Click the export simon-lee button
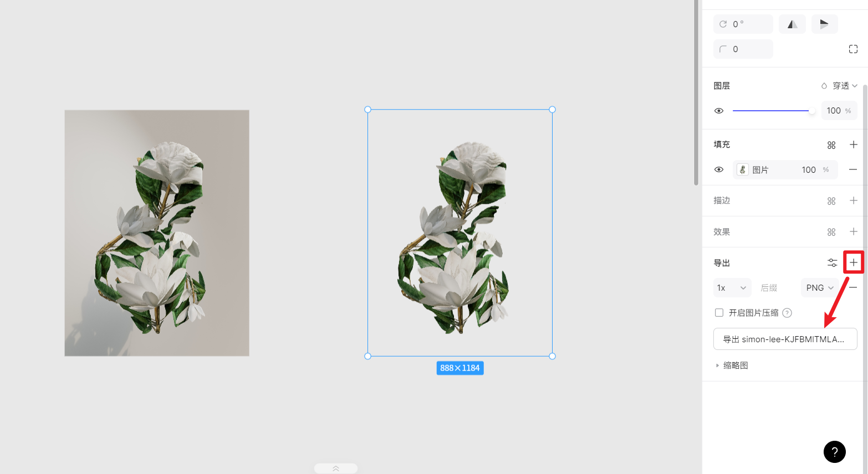Viewport: 868px width, 474px height. [785, 339]
